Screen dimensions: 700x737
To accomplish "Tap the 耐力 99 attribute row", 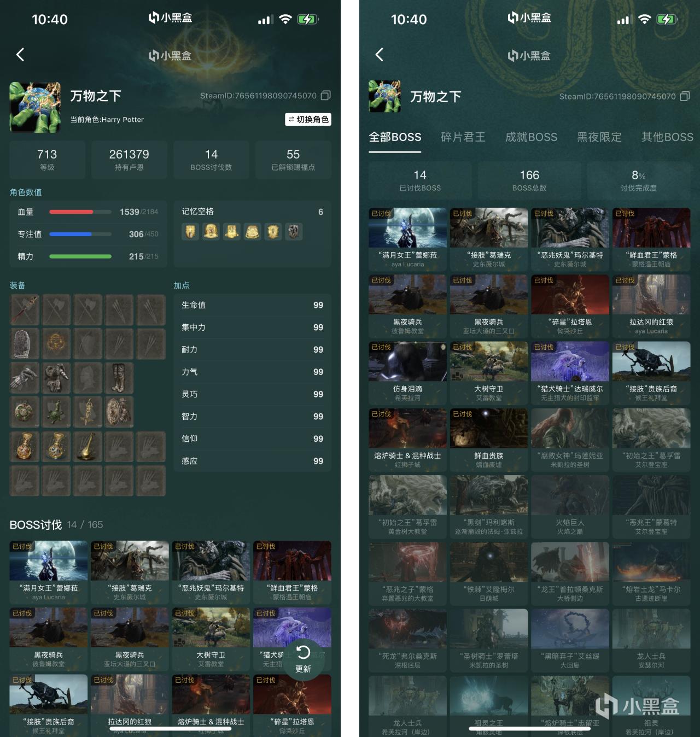I will pyautogui.click(x=252, y=350).
